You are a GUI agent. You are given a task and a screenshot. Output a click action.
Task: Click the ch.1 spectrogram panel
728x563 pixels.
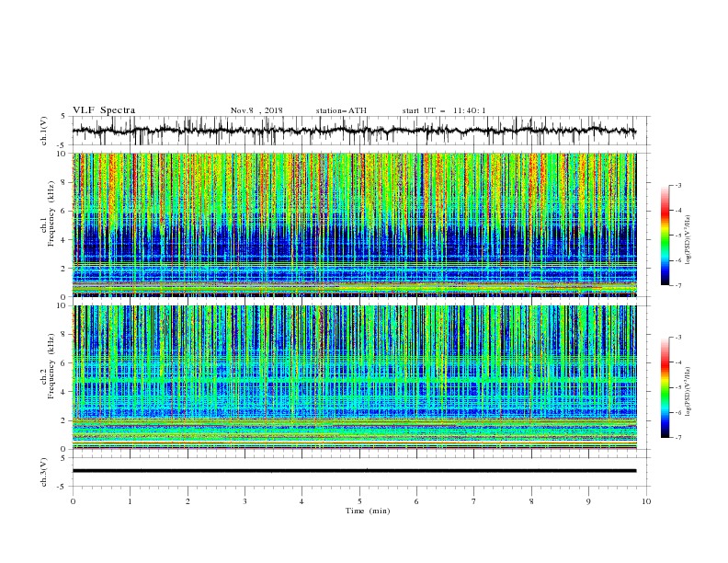click(354, 224)
